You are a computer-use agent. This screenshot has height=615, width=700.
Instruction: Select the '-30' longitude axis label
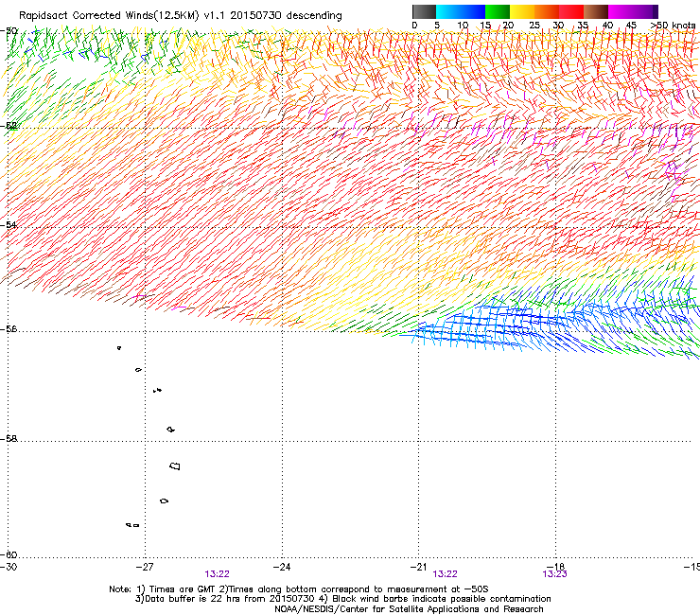[9, 567]
